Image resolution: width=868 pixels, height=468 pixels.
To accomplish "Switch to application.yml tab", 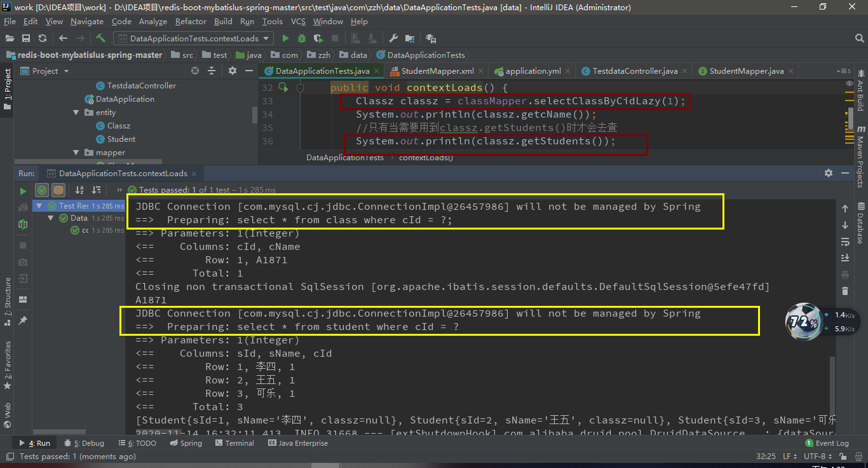I will pos(532,71).
